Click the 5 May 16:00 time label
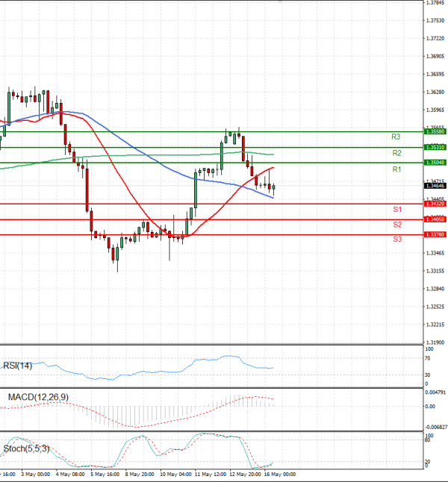The width and height of the screenshot is (448, 482). tap(105, 475)
